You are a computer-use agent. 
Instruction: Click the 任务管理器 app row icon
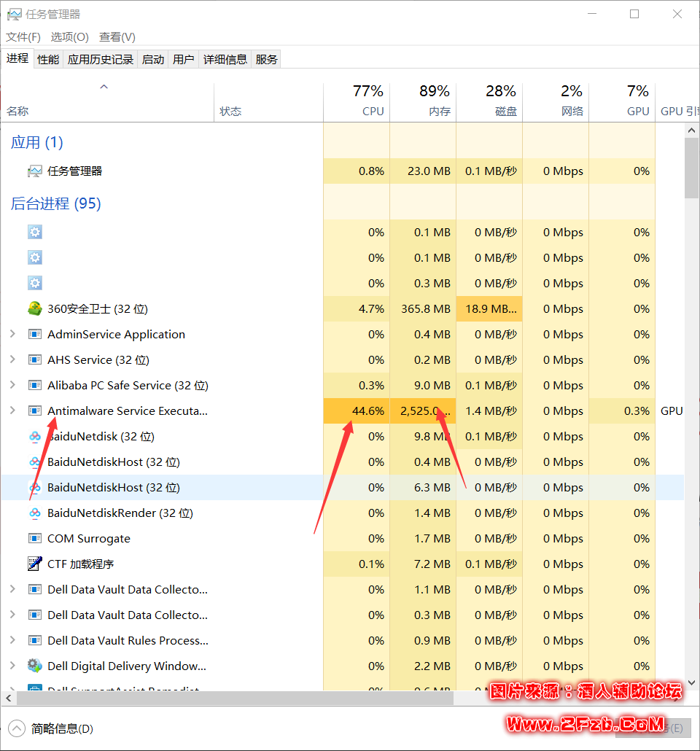click(35, 171)
